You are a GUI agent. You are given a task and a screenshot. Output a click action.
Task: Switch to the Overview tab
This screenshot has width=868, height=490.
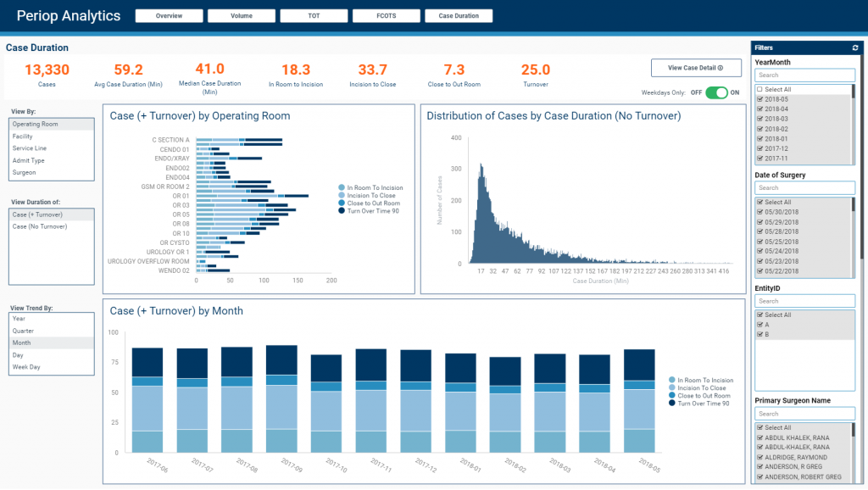coord(169,14)
